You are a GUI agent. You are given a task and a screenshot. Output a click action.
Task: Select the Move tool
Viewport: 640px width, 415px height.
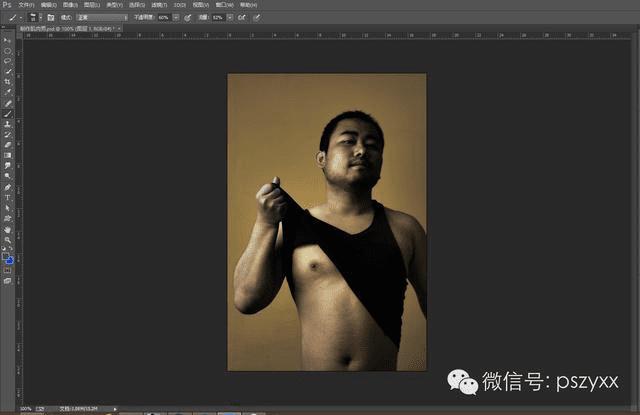(7, 40)
